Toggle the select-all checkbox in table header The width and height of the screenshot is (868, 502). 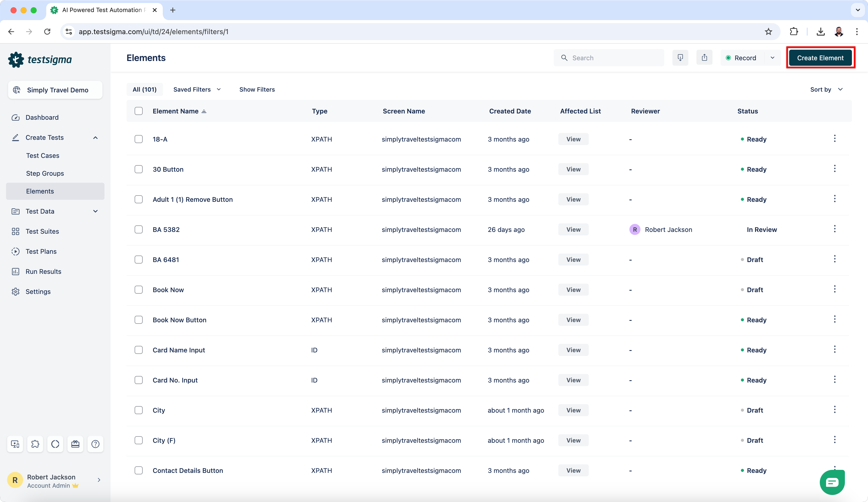coord(138,111)
